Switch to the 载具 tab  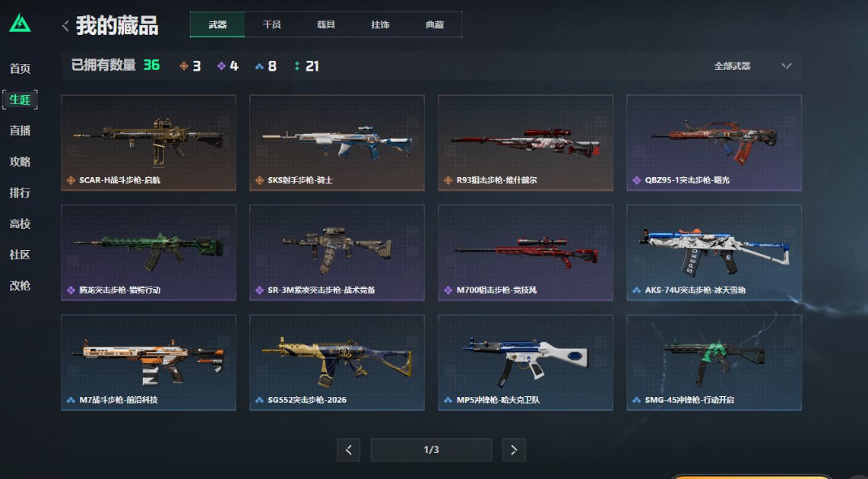(326, 25)
